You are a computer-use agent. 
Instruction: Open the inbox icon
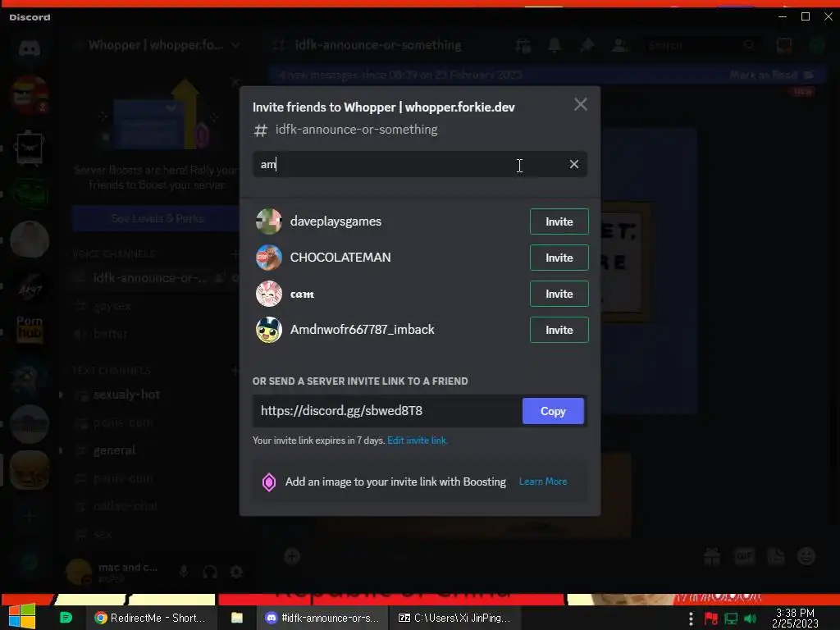coord(784,46)
